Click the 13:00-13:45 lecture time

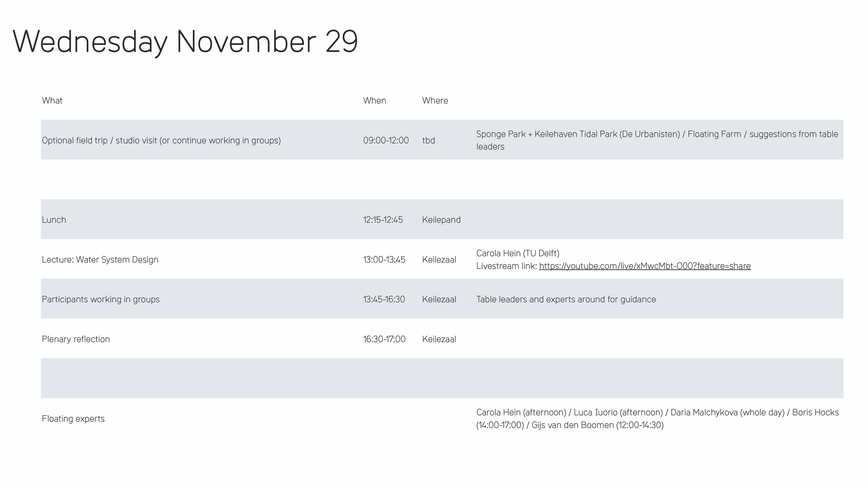(x=384, y=260)
